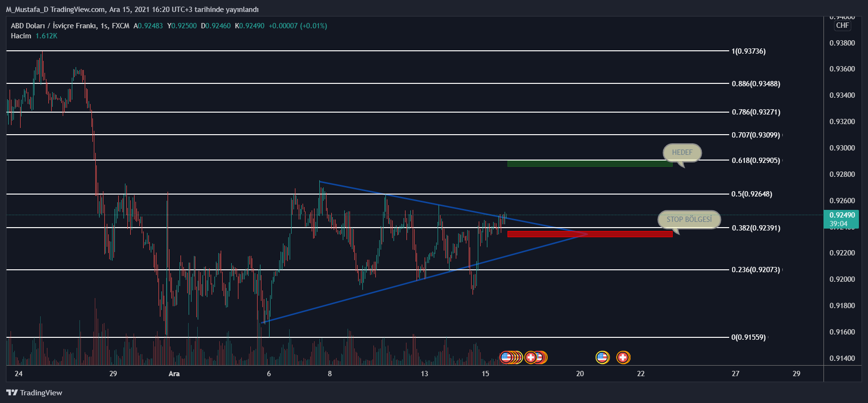Click the countdown timer 39:04

838,224
